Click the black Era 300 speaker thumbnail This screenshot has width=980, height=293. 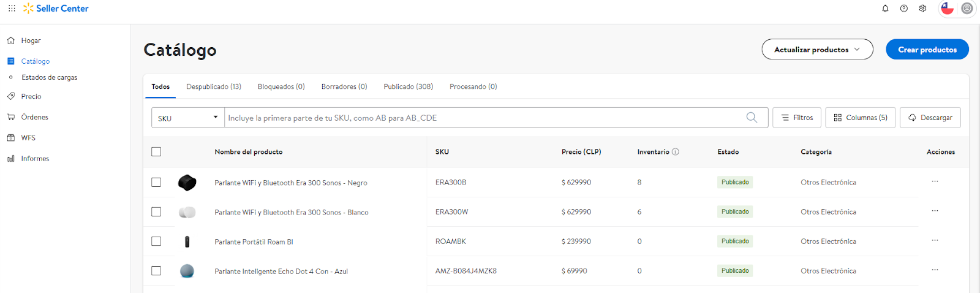click(187, 182)
